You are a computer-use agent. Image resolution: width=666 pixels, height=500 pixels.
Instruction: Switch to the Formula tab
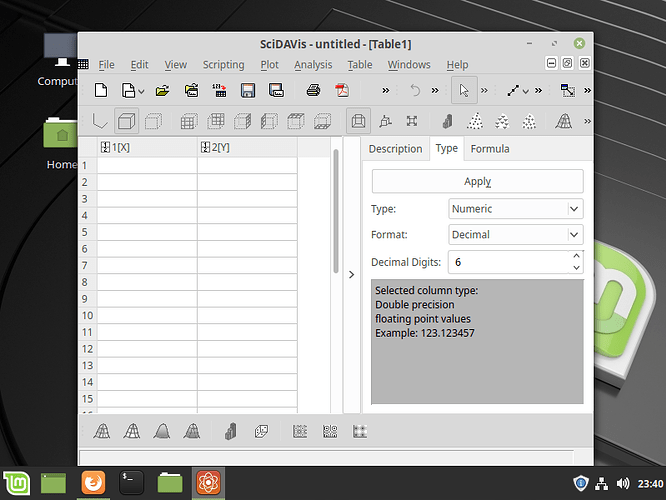point(490,149)
